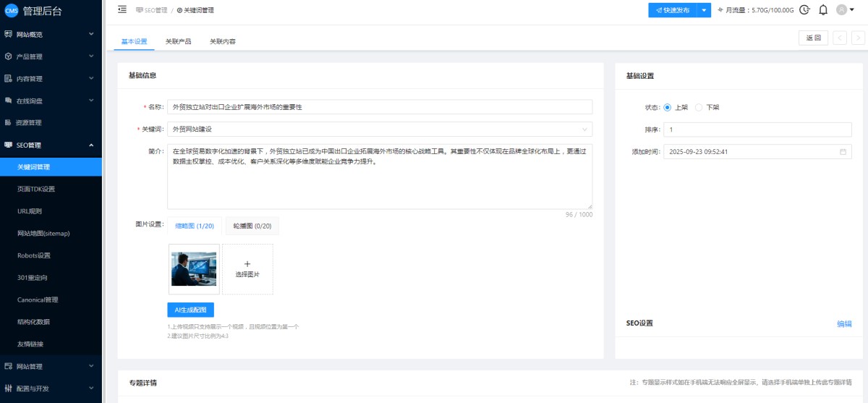Screen dimensions: 868x403
Task: Click the next arrow beside 返回
Action: coord(858,38)
